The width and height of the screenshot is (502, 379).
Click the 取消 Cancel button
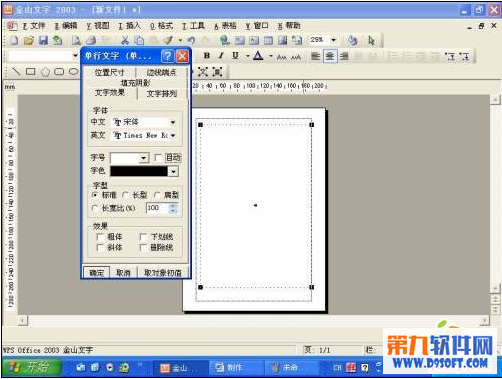click(123, 273)
